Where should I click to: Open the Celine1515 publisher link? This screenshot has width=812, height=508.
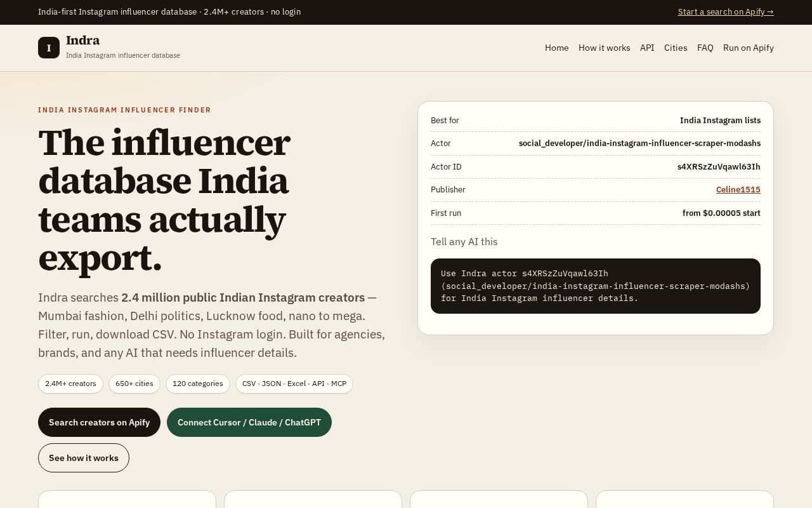click(x=738, y=190)
